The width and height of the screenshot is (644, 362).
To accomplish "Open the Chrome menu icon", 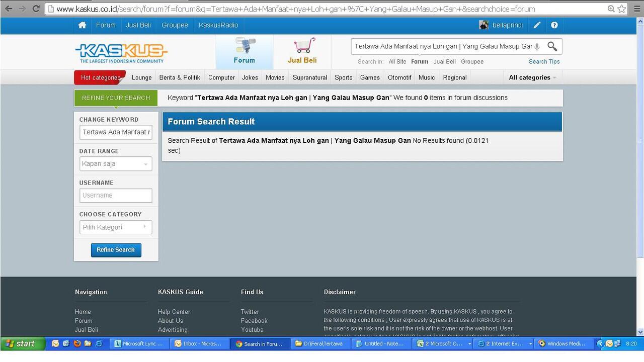I will [637, 9].
